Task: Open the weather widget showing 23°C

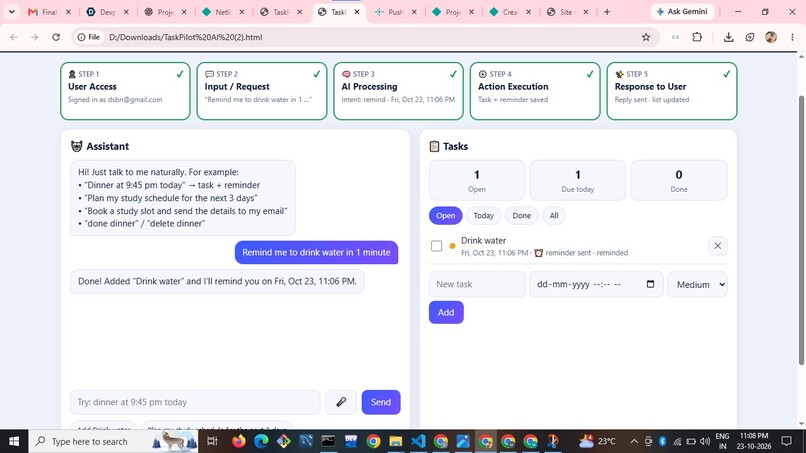Action: (597, 441)
